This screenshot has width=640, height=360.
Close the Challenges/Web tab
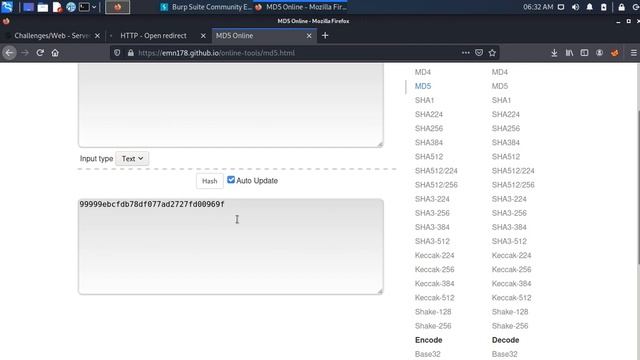(97, 36)
